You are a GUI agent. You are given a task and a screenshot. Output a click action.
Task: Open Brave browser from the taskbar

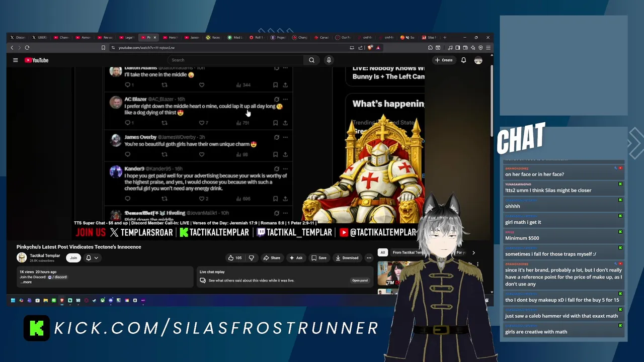coord(62,301)
